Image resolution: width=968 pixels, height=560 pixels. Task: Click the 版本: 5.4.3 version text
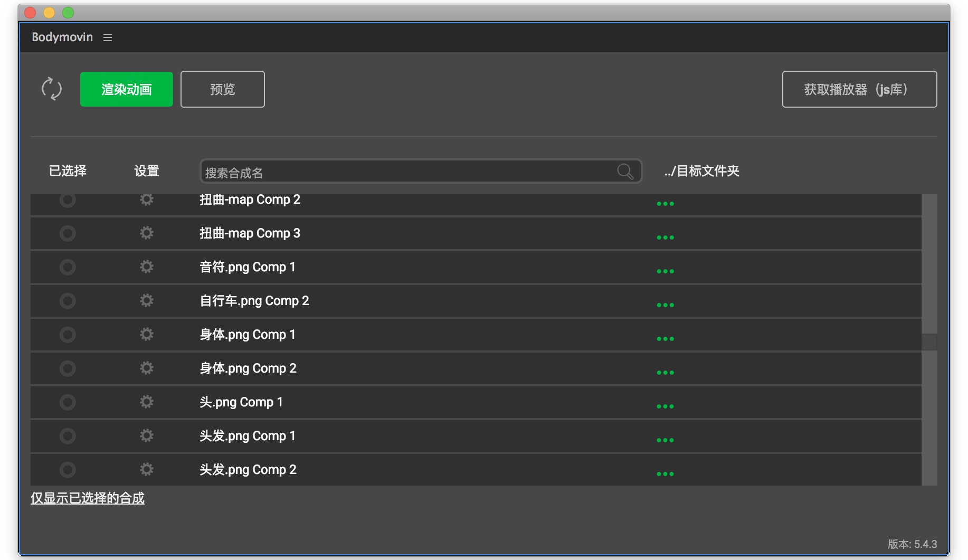(912, 544)
